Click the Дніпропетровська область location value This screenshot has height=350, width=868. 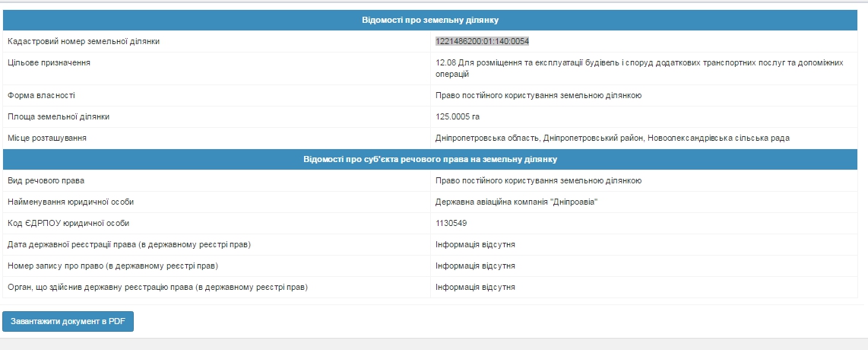[612, 138]
